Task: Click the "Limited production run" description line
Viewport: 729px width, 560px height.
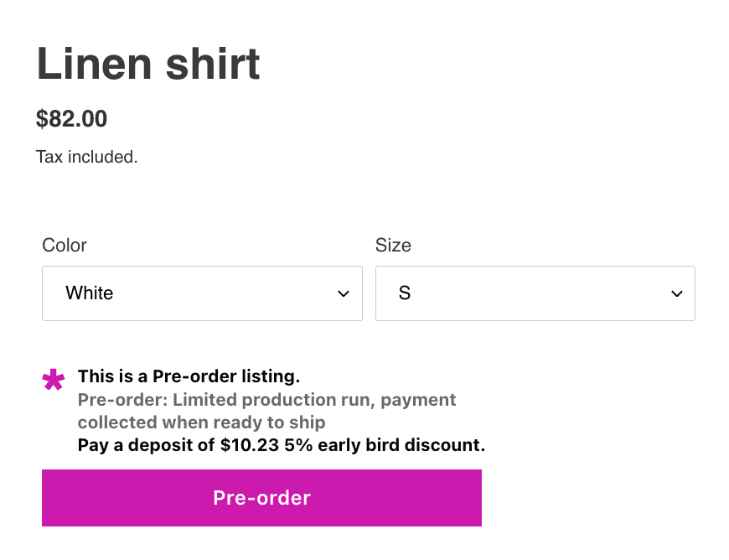Action: pyautogui.click(x=268, y=400)
